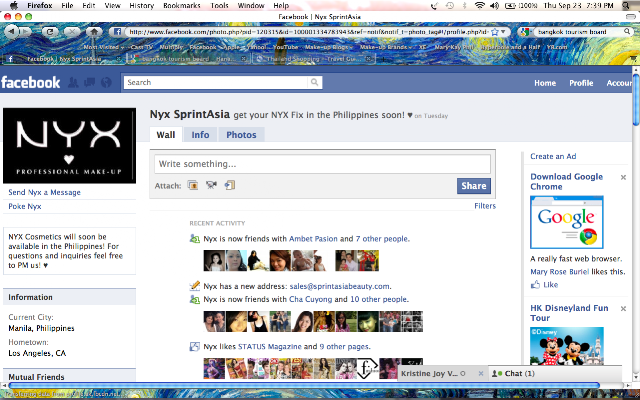
Task: Open the 9 other pages link
Action: pos(344,347)
